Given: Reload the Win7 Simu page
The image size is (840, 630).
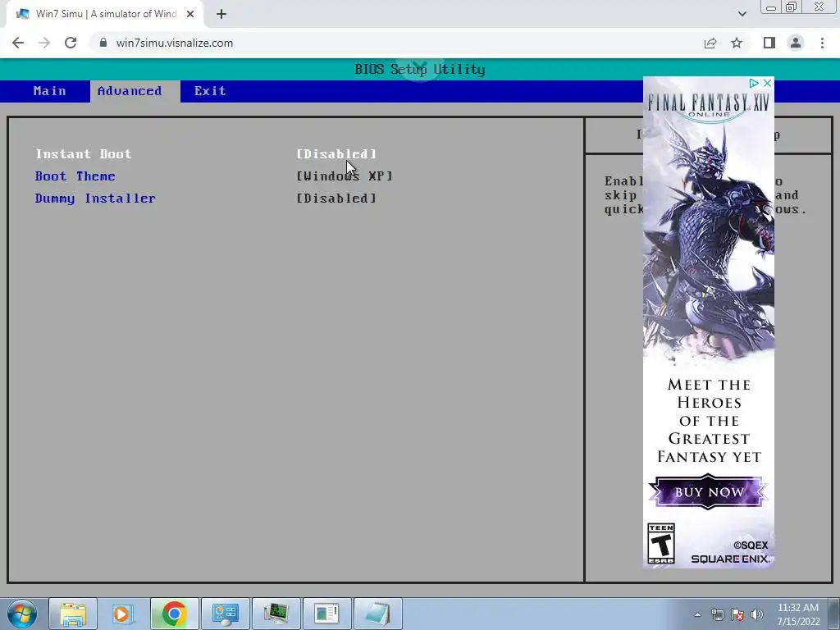Looking at the screenshot, I should (x=71, y=43).
